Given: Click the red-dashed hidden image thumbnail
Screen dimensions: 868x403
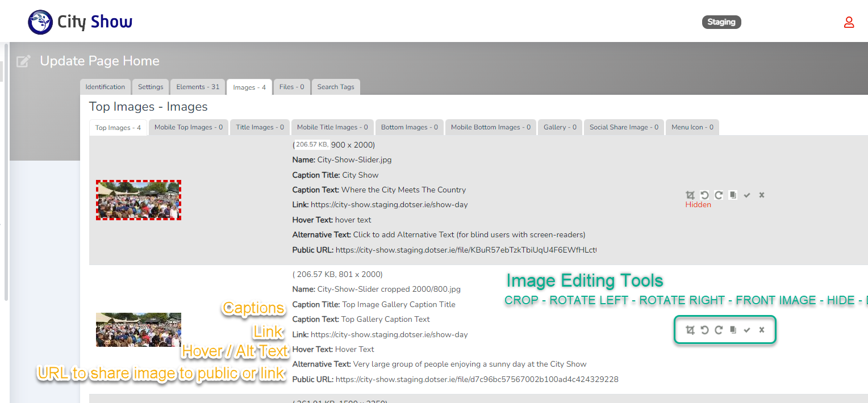Looking at the screenshot, I should point(139,200).
